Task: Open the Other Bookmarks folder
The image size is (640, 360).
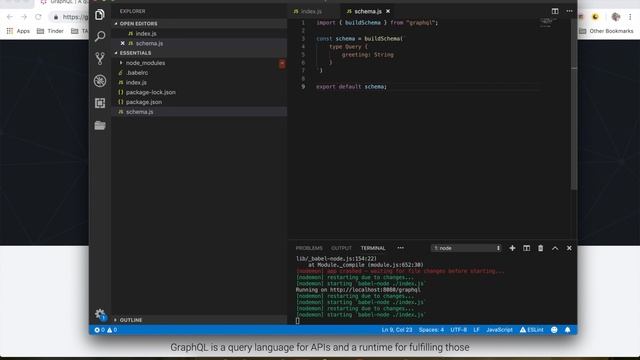Action: tap(606, 31)
